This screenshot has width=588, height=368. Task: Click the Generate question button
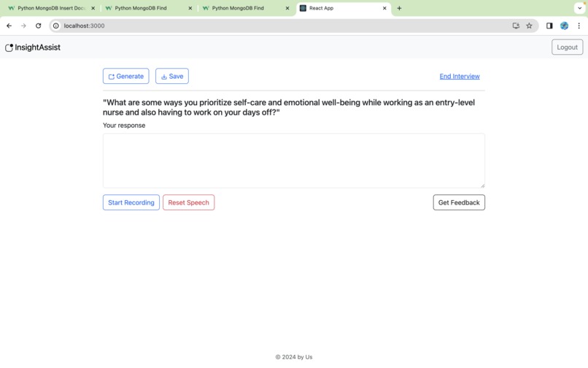click(x=125, y=76)
